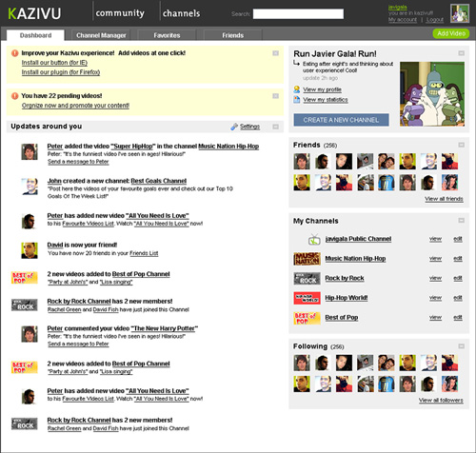Open My account link
The image size is (476, 453).
[x=403, y=20]
